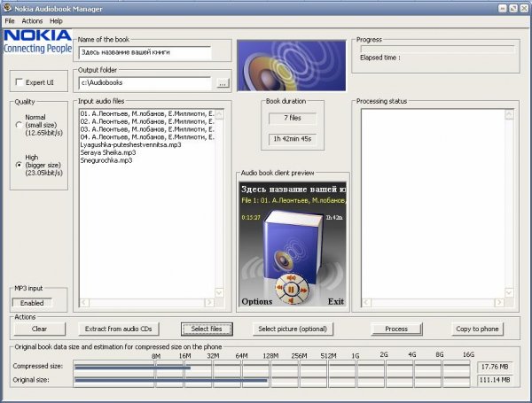
Task: Click the 1h 42min 45s duration value
Action: pyautogui.click(x=293, y=139)
